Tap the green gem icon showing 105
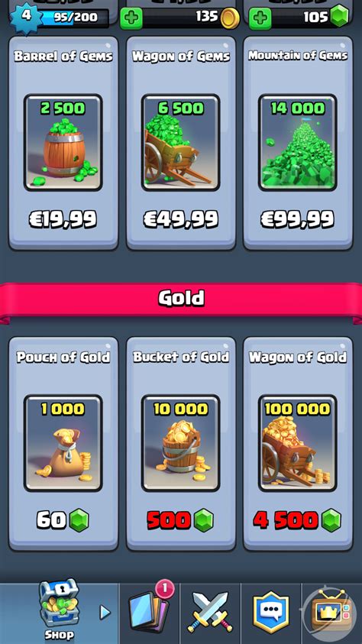This screenshot has height=644, width=362. click(x=339, y=18)
